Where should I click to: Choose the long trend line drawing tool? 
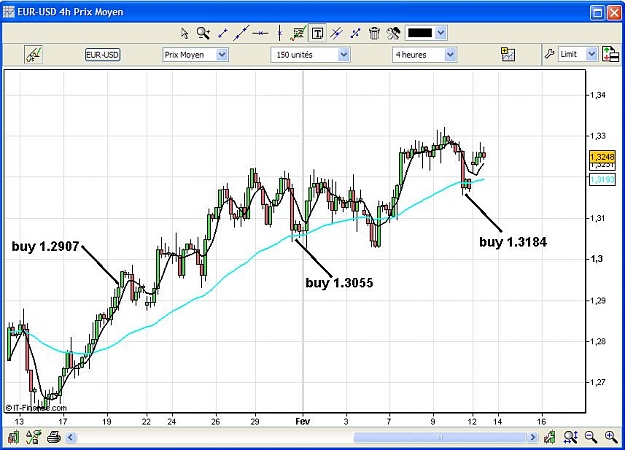[241, 33]
